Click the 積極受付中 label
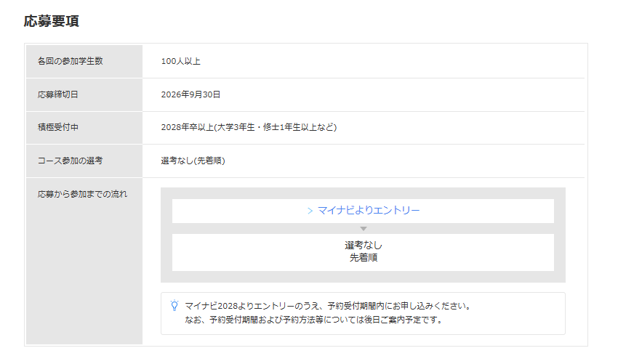The width and height of the screenshot is (618, 364). [x=58, y=127]
